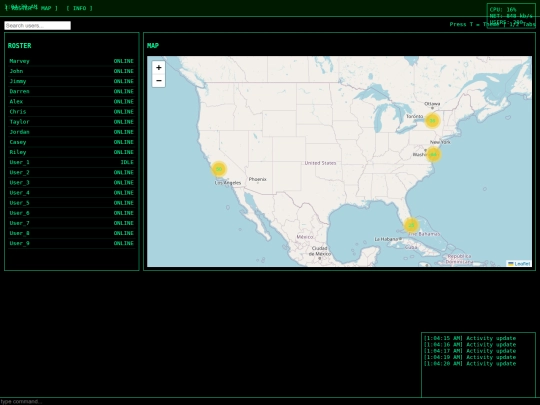Click the 1:04:17 AM Activity update log entry

pyautogui.click(x=470, y=351)
